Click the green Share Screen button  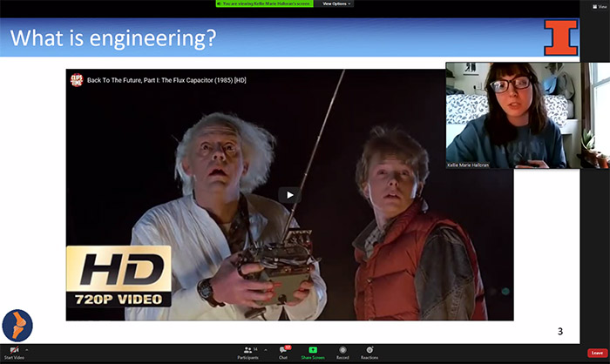[x=313, y=353]
